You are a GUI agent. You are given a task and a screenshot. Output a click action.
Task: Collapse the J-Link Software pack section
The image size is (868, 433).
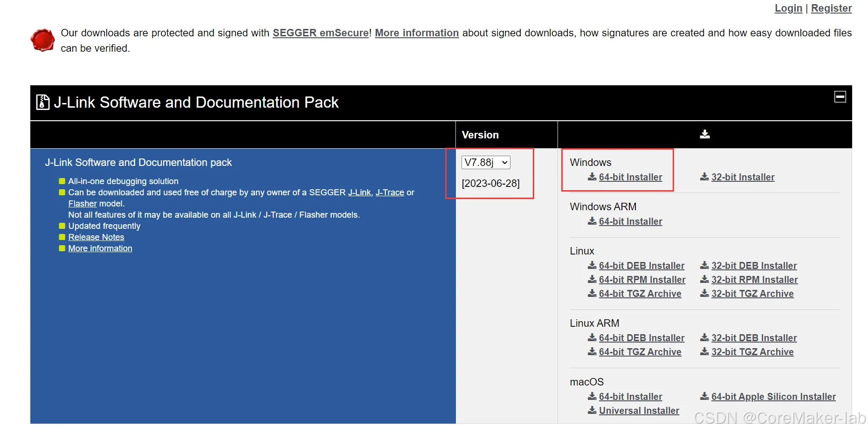pyautogui.click(x=840, y=96)
